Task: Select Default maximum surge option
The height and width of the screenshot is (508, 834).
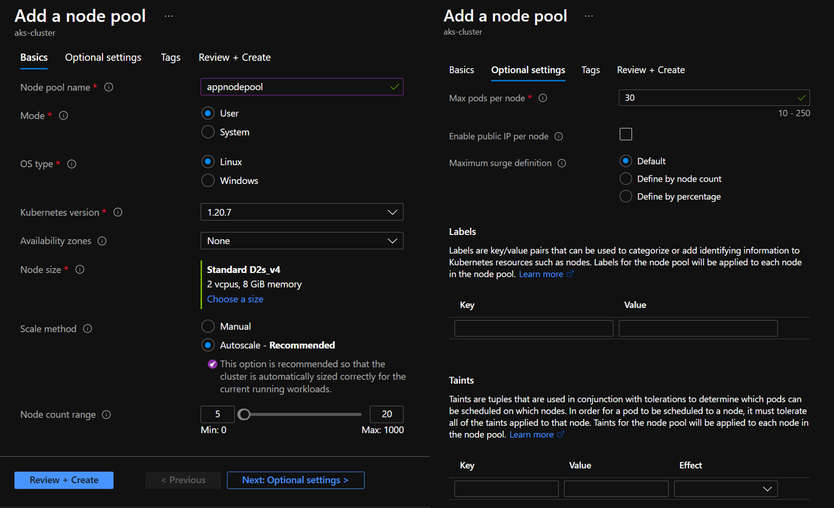Action: (x=626, y=161)
